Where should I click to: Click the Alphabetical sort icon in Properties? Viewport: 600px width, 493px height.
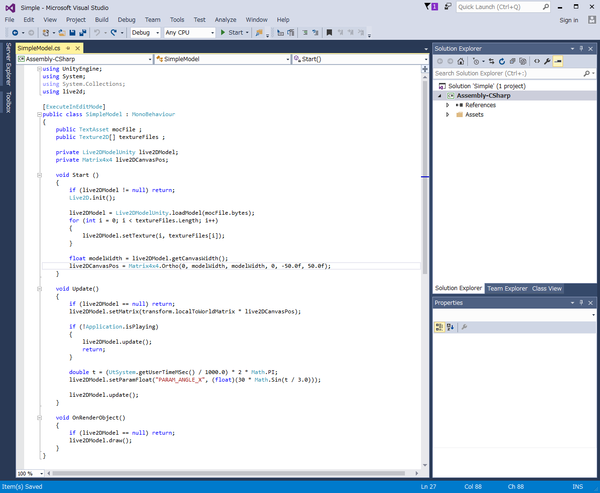coord(450,327)
